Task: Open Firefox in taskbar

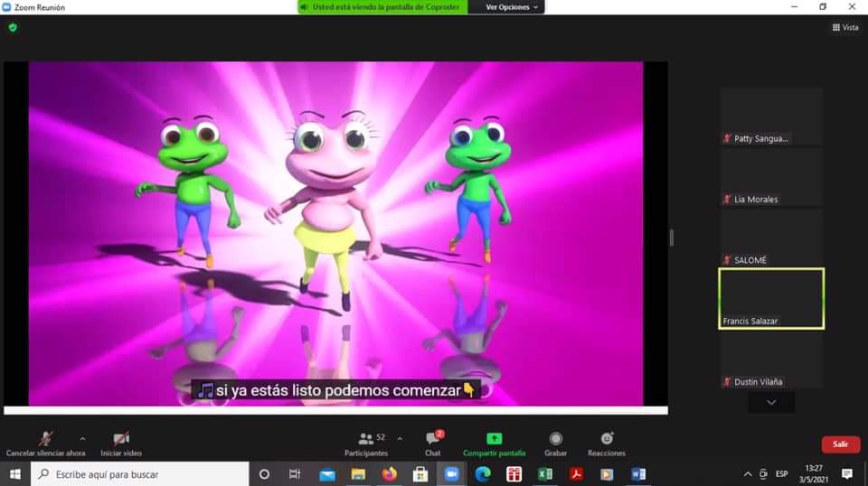Action: point(390,474)
